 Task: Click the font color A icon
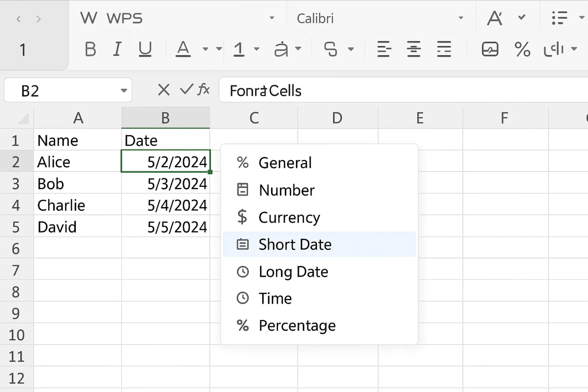pyautogui.click(x=183, y=49)
